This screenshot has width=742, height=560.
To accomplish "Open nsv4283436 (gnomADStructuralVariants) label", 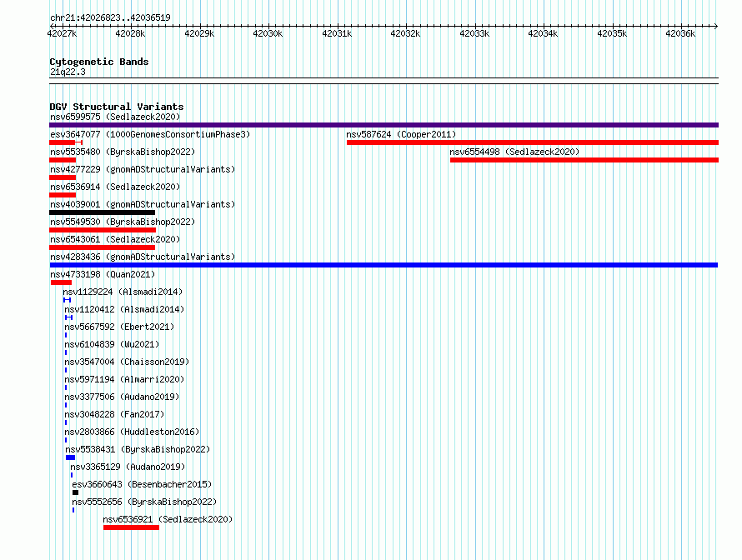I will [143, 257].
